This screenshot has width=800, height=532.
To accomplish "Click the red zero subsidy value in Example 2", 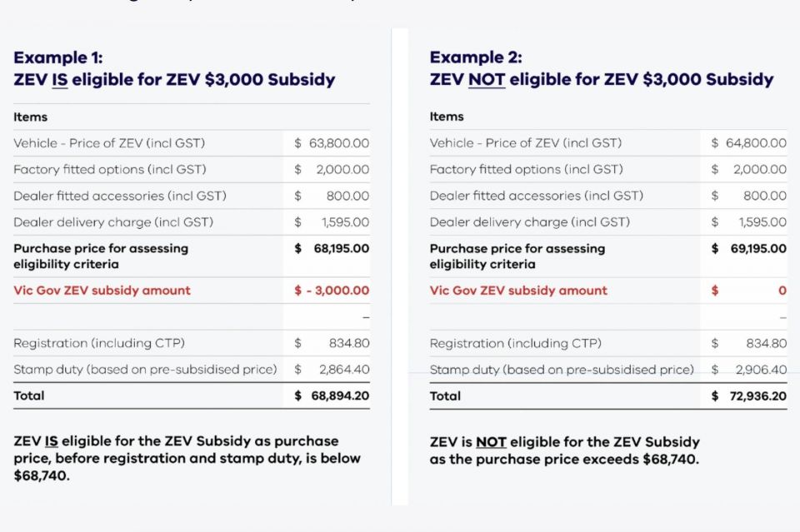I will point(782,291).
